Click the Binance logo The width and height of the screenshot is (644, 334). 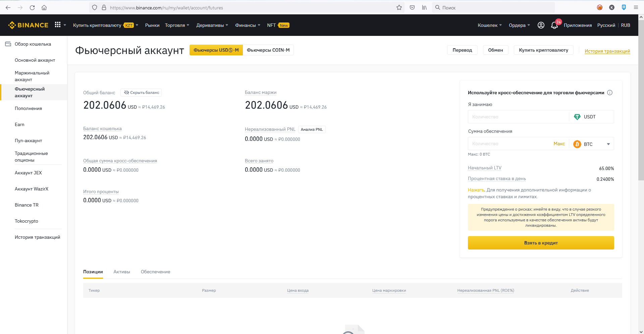coord(28,25)
